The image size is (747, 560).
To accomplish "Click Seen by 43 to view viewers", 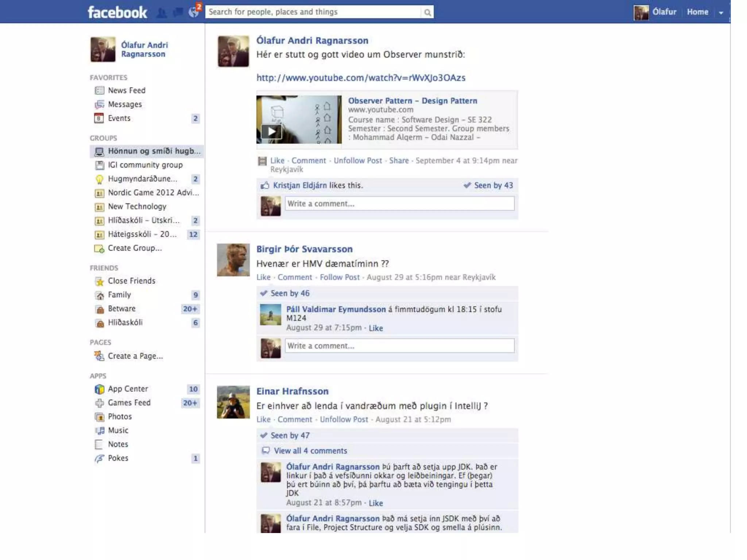I will pos(493,186).
